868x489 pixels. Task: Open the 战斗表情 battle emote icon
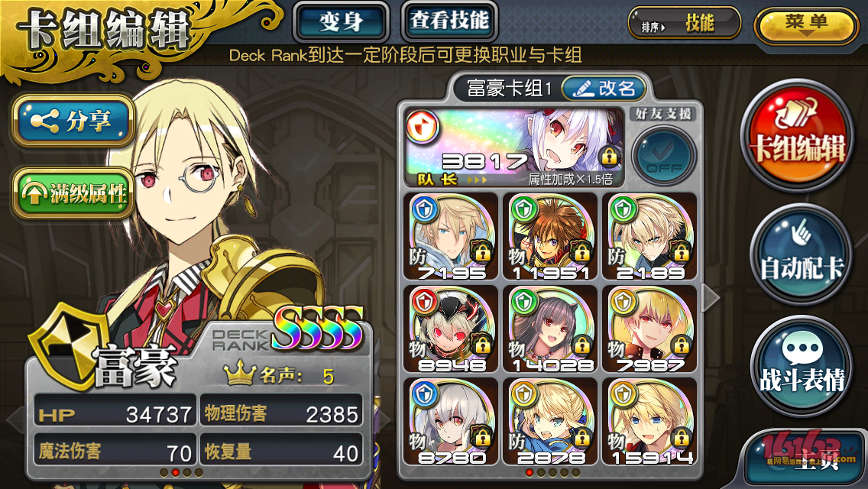click(801, 367)
